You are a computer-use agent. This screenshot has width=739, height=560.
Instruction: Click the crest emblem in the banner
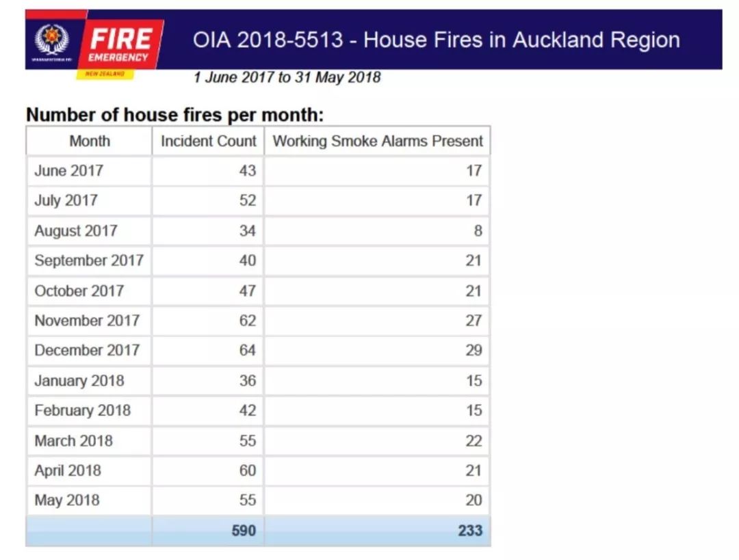[47, 40]
